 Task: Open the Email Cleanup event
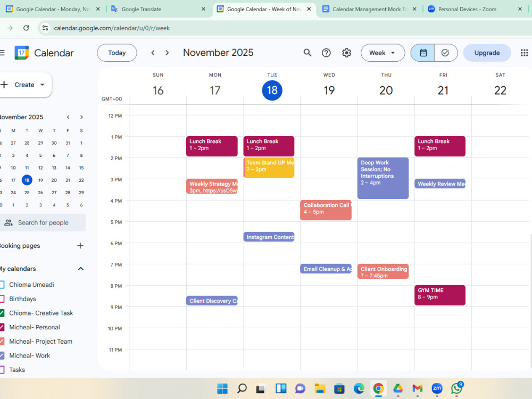[326, 269]
